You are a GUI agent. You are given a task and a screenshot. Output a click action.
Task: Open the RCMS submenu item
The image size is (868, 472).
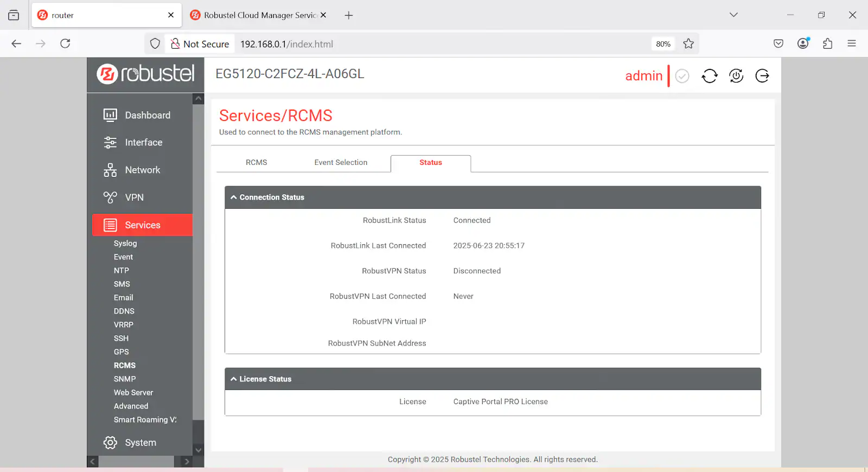(125, 366)
